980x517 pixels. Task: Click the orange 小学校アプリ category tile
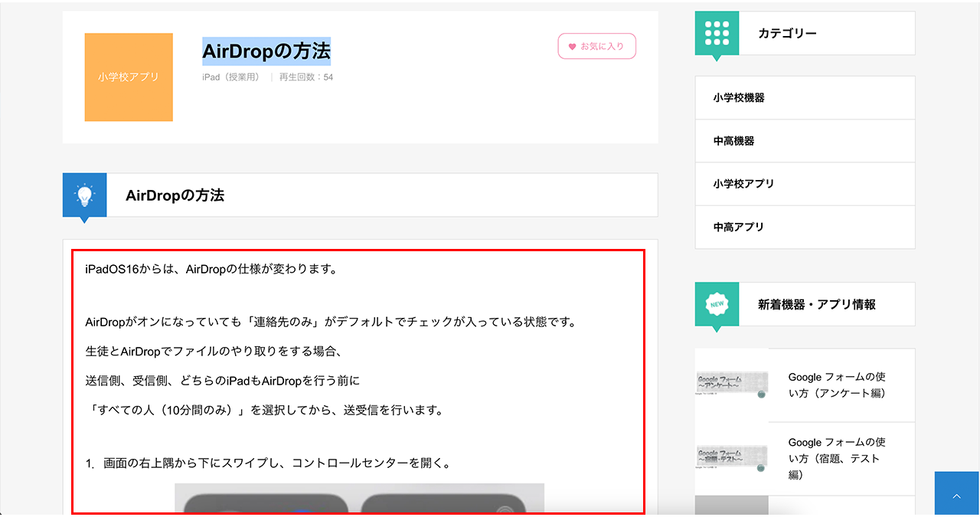129,77
